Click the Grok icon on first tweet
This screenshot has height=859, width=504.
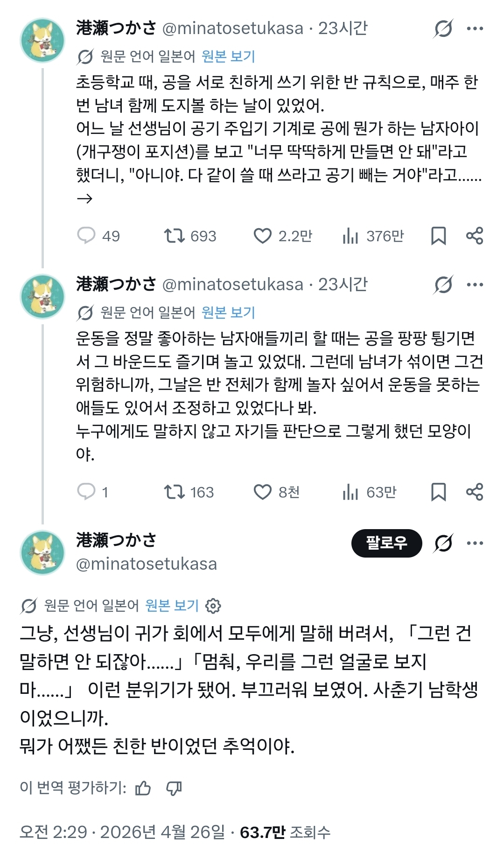pos(443,29)
